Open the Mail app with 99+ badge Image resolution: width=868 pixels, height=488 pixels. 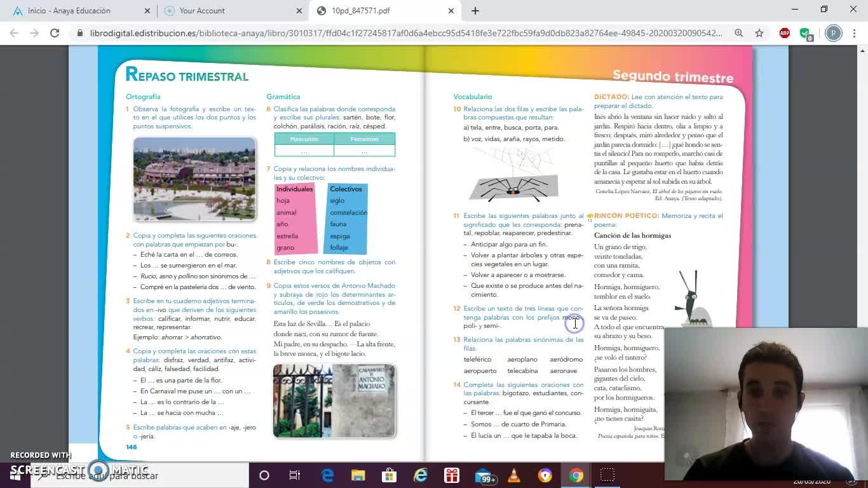(x=484, y=475)
